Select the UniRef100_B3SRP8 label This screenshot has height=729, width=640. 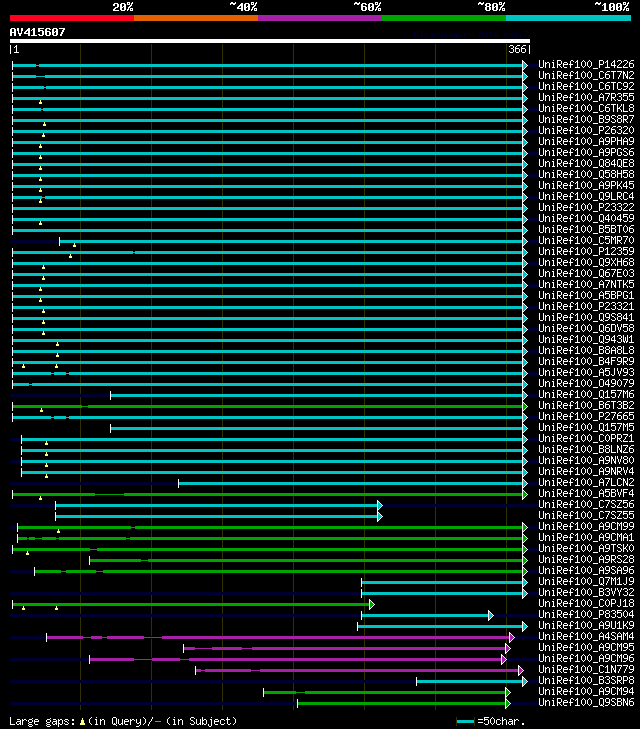[x=586, y=681]
